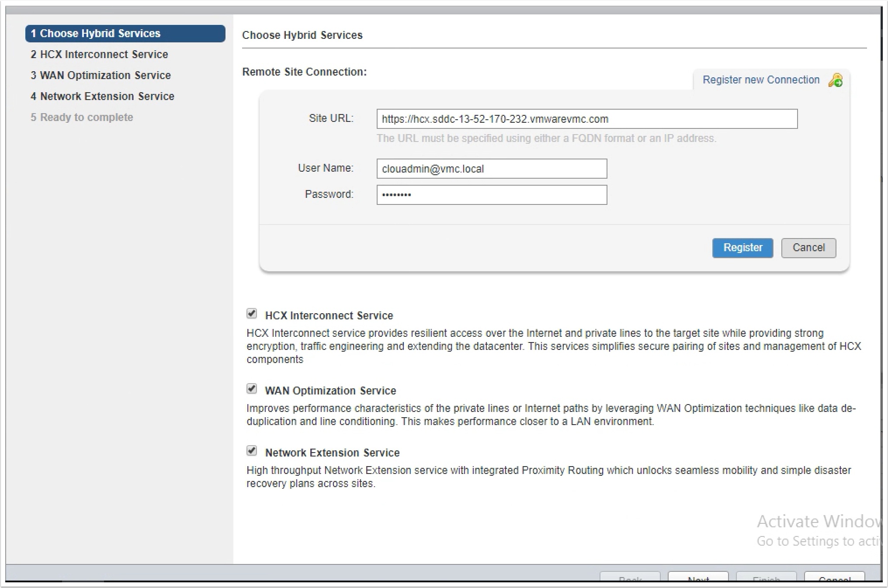This screenshot has height=588, width=888.
Task: Focus the Password input field
Action: tap(492, 195)
